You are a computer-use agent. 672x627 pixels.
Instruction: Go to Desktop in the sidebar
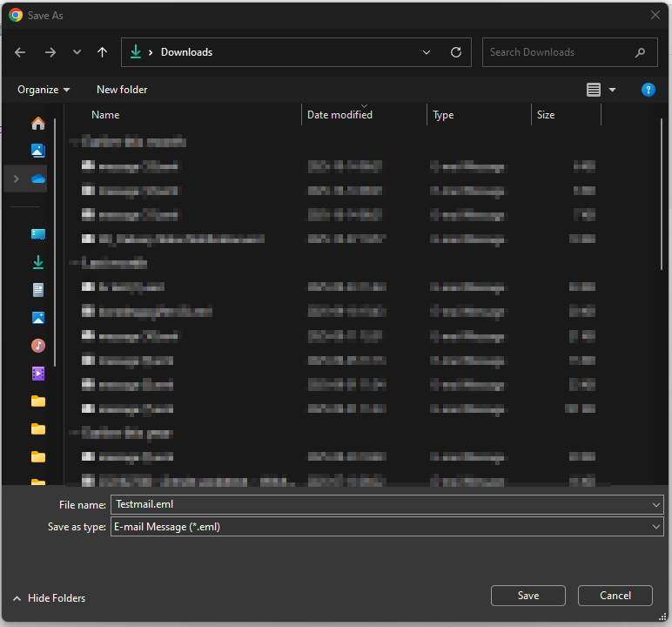coord(37,234)
